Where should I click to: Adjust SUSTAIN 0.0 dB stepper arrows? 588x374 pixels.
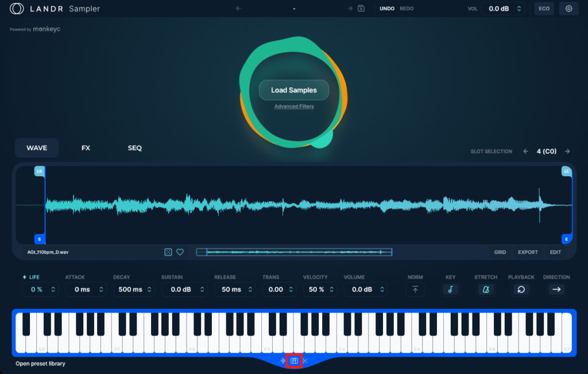202,289
